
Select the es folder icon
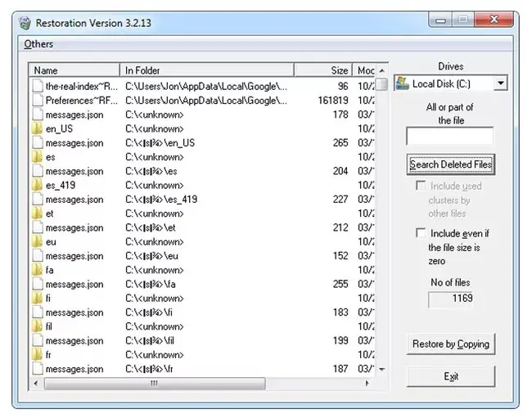click(37, 157)
